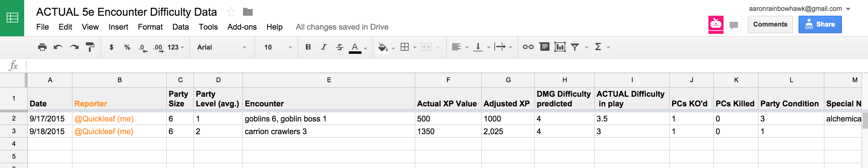868x168 pixels.
Task: Click the vertical scrollbar thumb
Action: point(865,121)
